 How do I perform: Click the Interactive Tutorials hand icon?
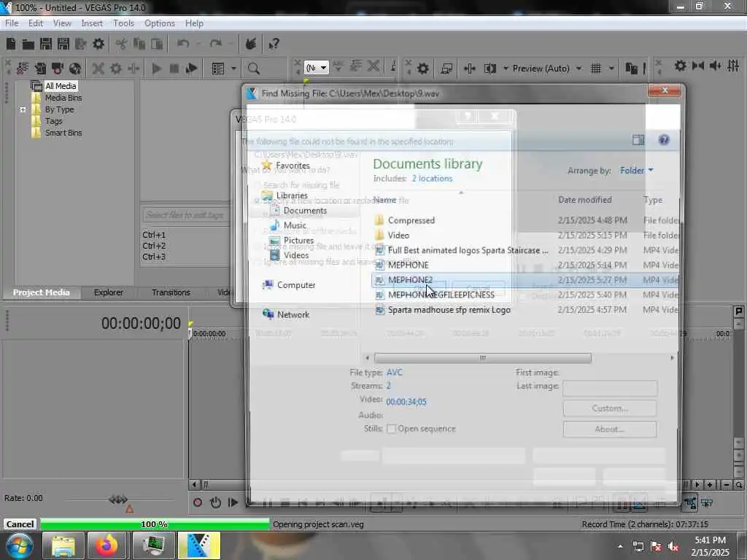click(x=251, y=44)
